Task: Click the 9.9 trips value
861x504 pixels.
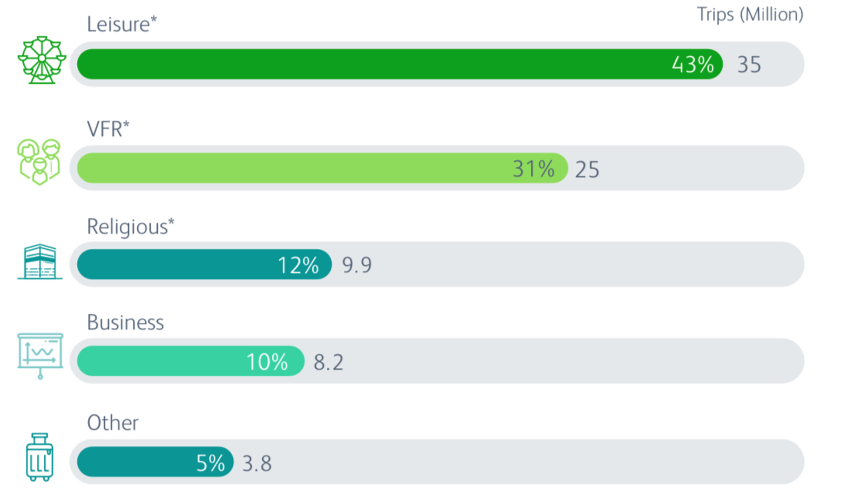Action: (x=357, y=265)
